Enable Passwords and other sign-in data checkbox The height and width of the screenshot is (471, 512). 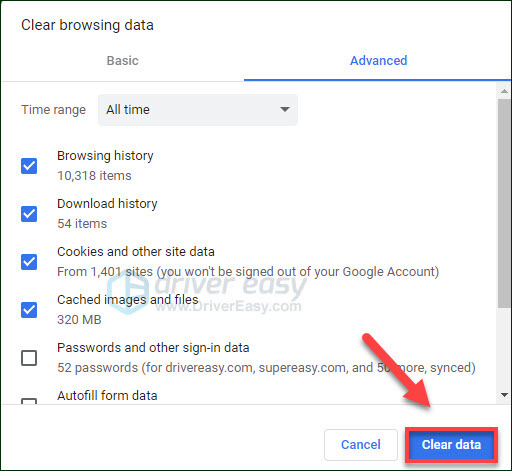(x=29, y=358)
